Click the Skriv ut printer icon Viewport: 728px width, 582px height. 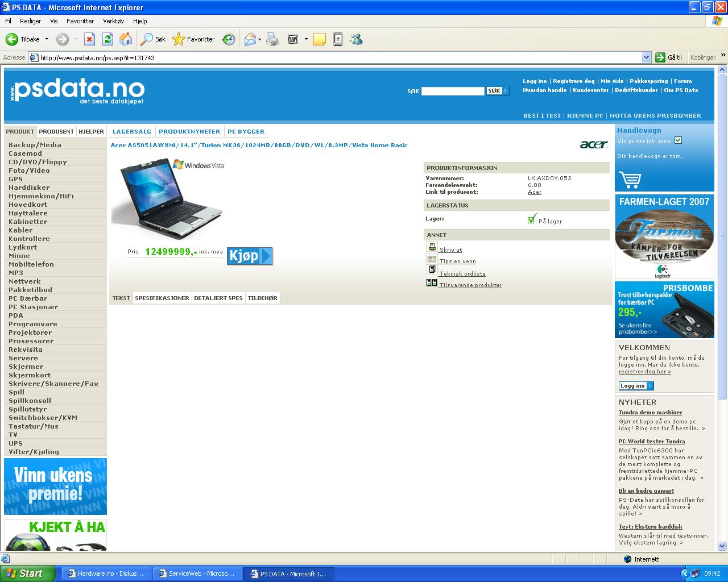(432, 247)
